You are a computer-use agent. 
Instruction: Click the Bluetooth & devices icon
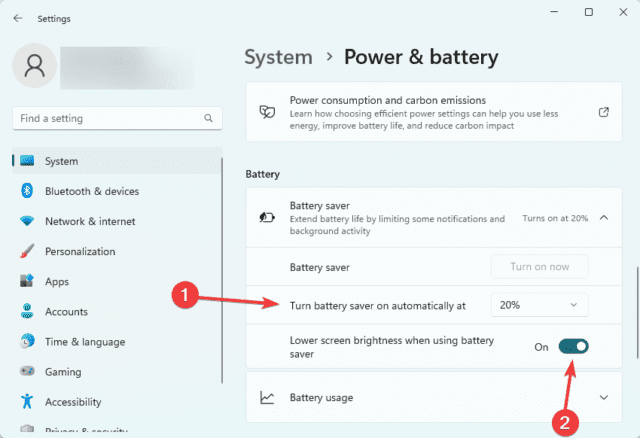coord(27,191)
